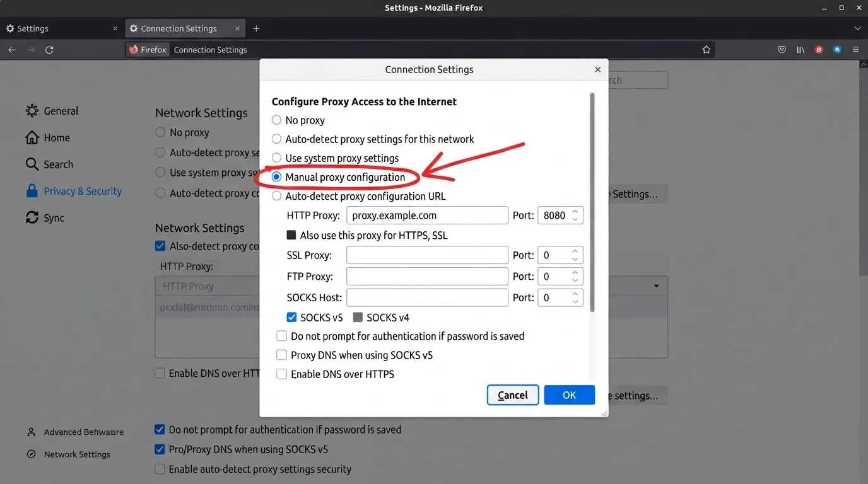Click the padlock icon for Privacy & Security

pos(32,191)
